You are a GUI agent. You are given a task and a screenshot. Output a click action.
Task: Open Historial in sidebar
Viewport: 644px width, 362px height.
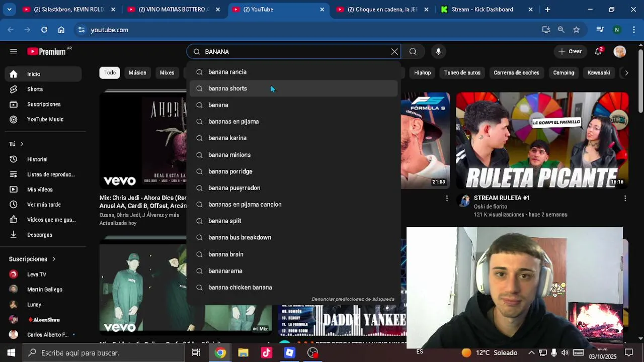click(x=44, y=159)
